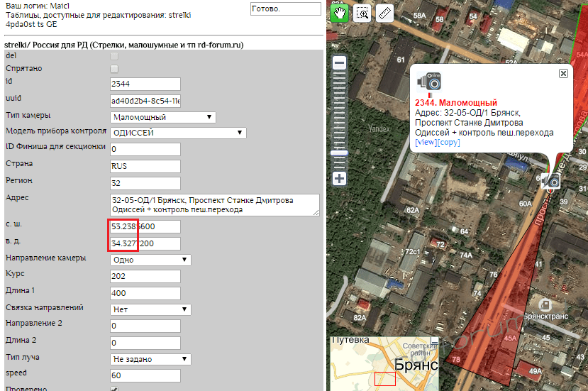
Task: Click the map zoom in plus button
Action: [x=340, y=178]
